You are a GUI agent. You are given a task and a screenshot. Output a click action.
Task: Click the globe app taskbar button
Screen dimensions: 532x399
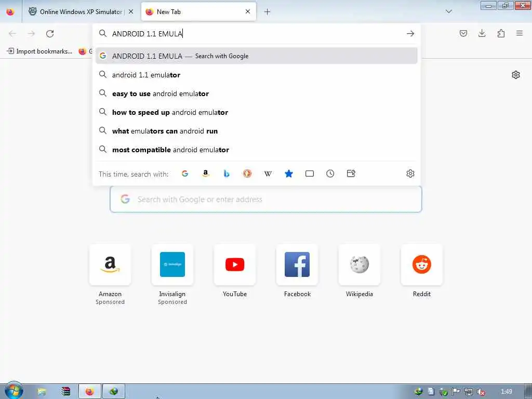[x=114, y=392]
